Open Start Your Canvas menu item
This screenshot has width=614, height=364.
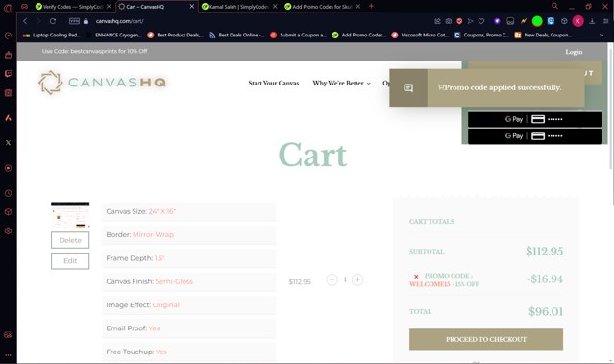[x=273, y=83]
